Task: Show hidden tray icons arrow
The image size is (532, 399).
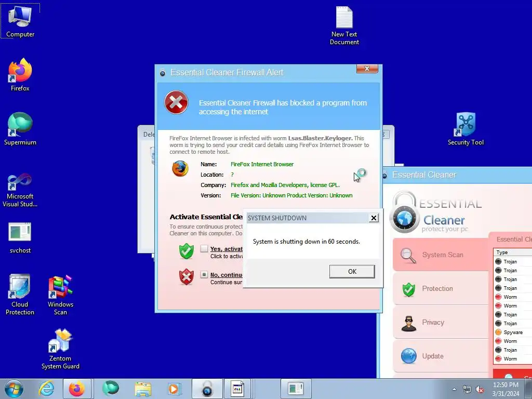Action: [x=454, y=390]
